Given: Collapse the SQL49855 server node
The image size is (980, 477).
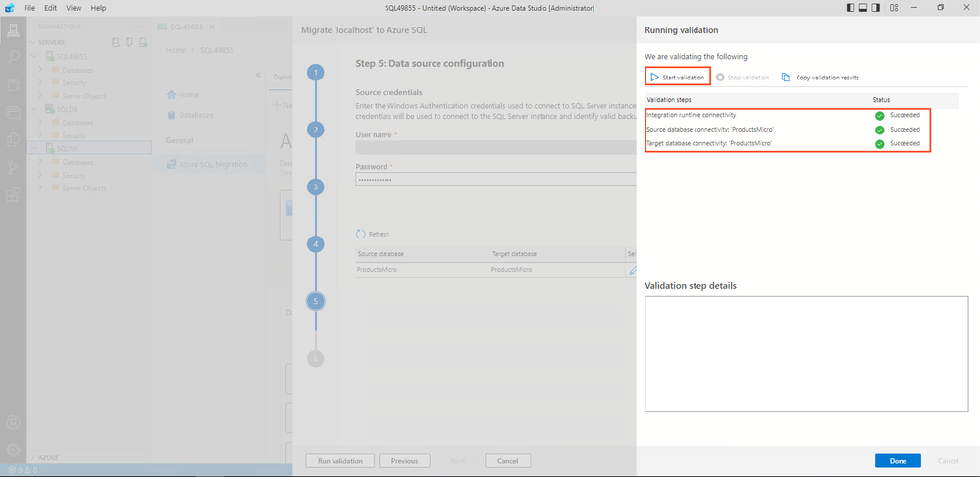Looking at the screenshot, I should coord(35,56).
